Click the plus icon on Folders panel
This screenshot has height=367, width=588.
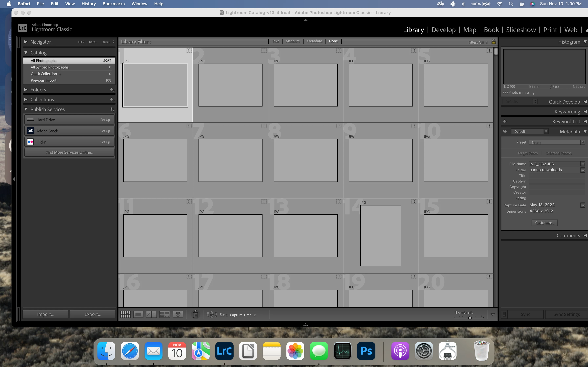[x=112, y=90]
